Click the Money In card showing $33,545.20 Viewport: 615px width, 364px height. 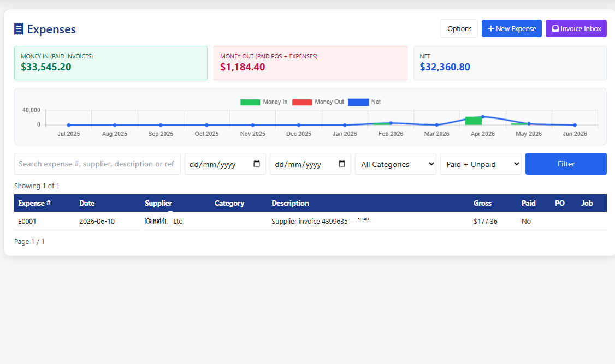[x=111, y=63]
